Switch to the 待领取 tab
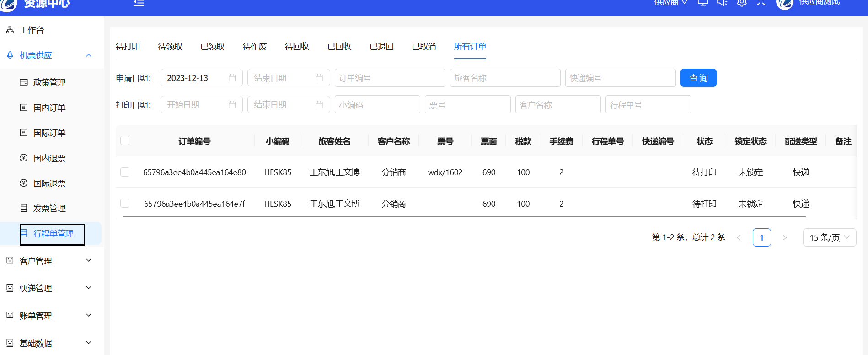Screen dimensions: 868x355 [x=170, y=47]
